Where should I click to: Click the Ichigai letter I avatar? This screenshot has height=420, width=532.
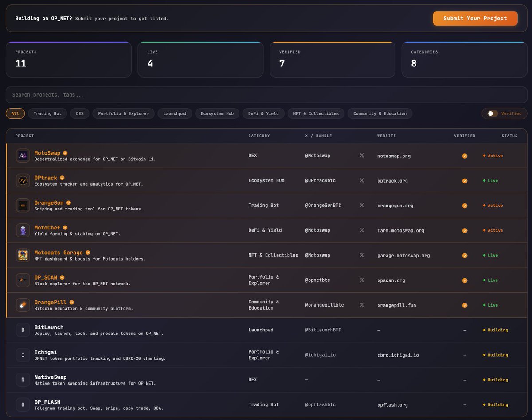pyautogui.click(x=23, y=355)
